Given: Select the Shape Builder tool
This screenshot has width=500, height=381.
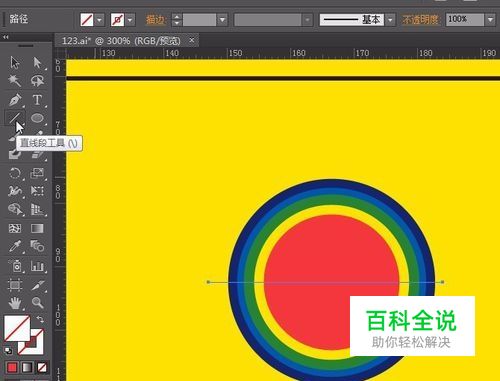Looking at the screenshot, I should click(x=15, y=210).
